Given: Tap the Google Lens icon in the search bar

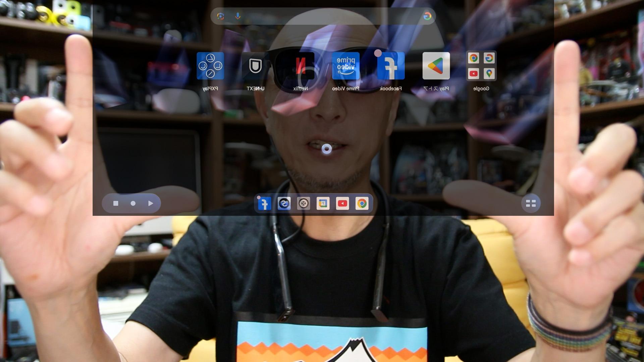Looking at the screenshot, I should (220, 16).
